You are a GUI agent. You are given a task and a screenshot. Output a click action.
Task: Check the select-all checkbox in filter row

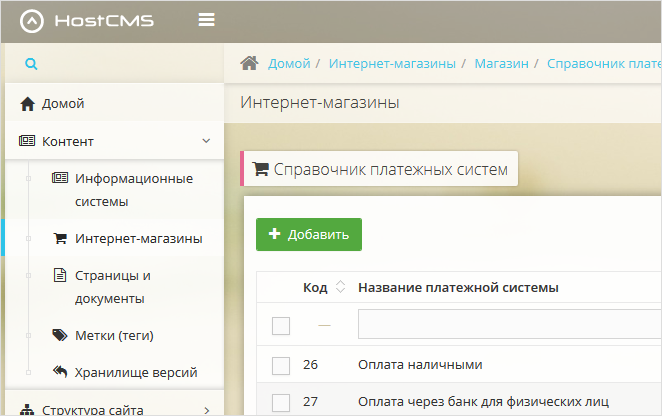click(x=281, y=326)
